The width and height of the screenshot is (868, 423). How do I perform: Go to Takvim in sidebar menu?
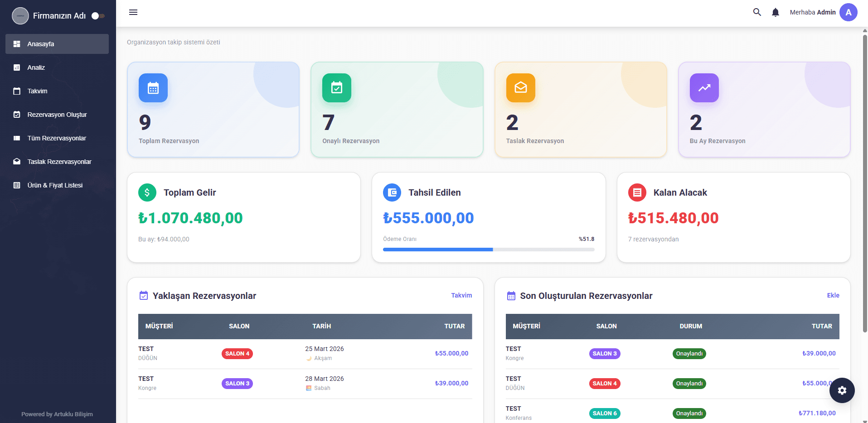click(37, 91)
